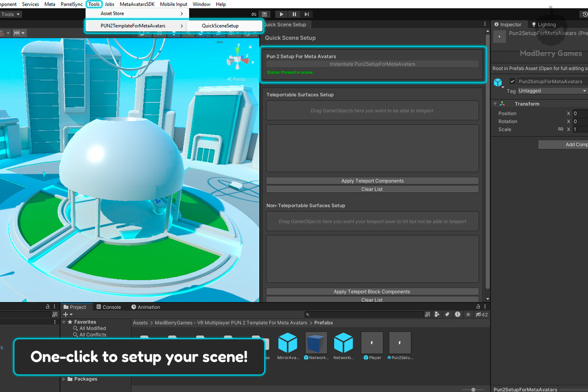The height and width of the screenshot is (392, 588).
Task: Collapse the Favorites tree in Project
Action: tap(64, 322)
